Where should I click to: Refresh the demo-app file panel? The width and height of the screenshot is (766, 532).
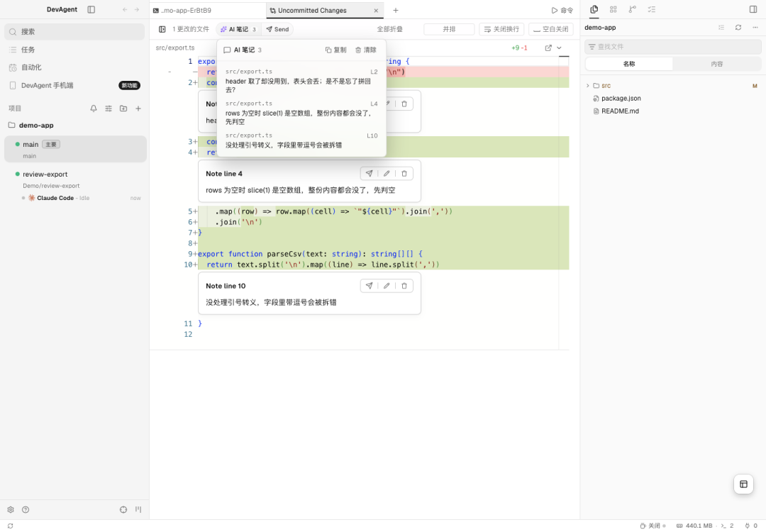738,28
